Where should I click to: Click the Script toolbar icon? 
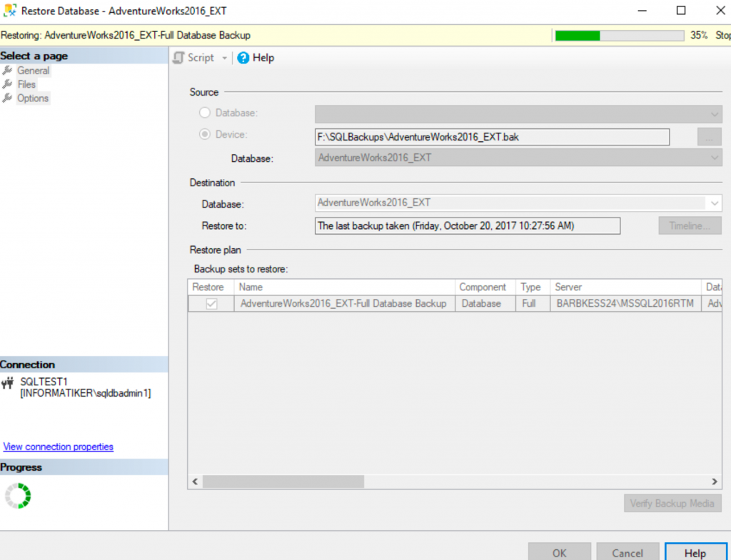(x=178, y=58)
